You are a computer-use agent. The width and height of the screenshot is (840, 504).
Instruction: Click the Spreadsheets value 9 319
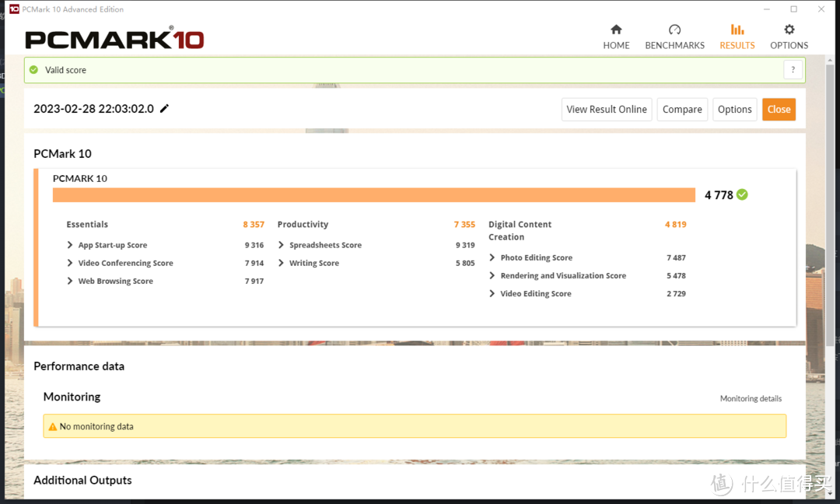[x=466, y=245]
